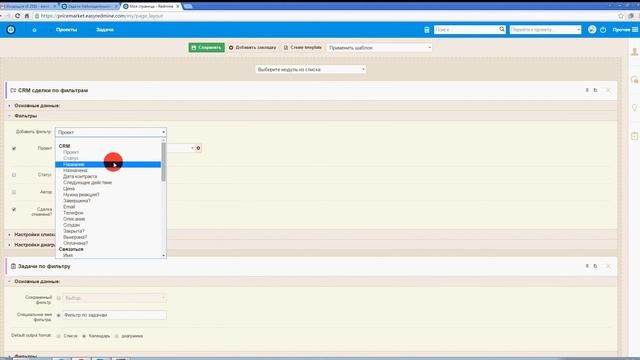The height and width of the screenshot is (360, 640).
Task: Uncheck the Сделка отменена filter checkbox
Action: [x=14, y=209]
